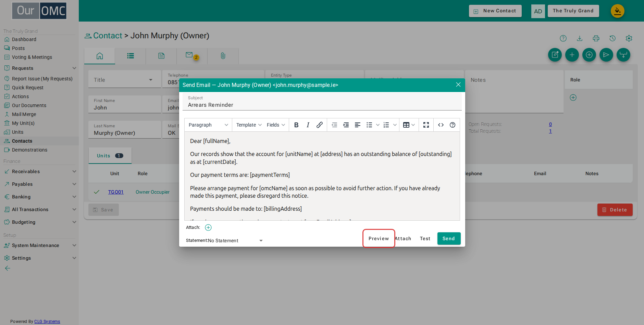Viewport: 644px width, 325px height.
Task: Open the list tab of contact
Action: [131, 56]
